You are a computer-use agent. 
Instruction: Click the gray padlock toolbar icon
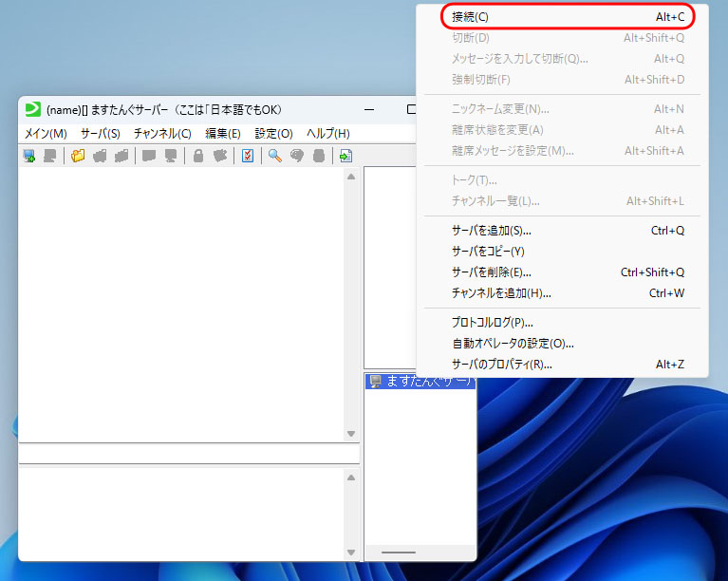pos(198,156)
